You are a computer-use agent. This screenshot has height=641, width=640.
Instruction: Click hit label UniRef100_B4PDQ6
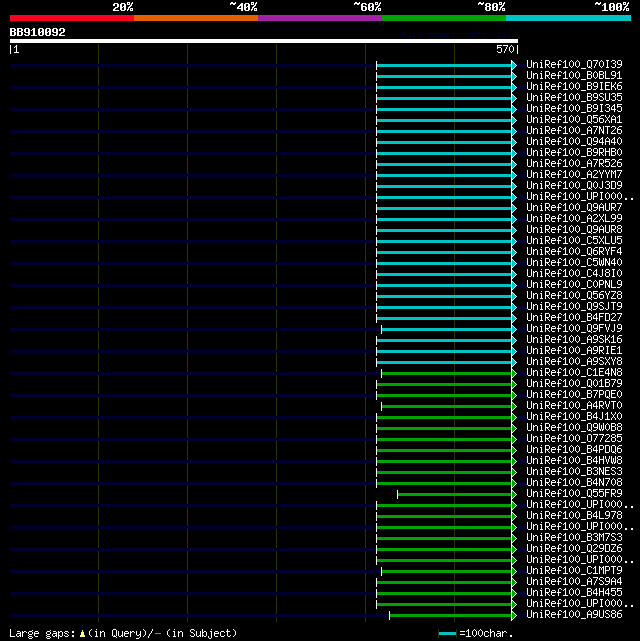pyautogui.click(x=574, y=449)
